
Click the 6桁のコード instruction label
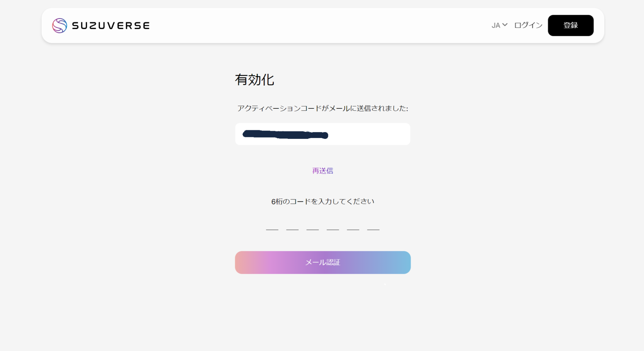pos(322,201)
